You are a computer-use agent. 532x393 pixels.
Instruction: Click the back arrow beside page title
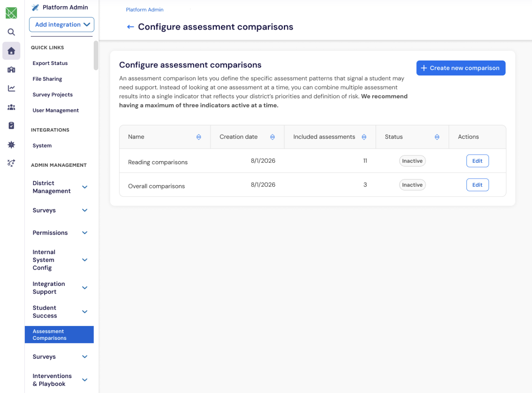coord(130,27)
